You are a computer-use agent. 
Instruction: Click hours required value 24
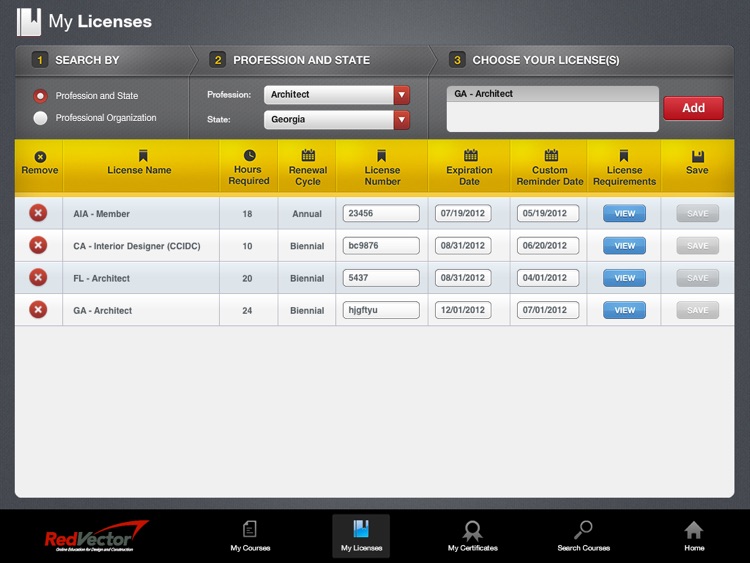[247, 310]
